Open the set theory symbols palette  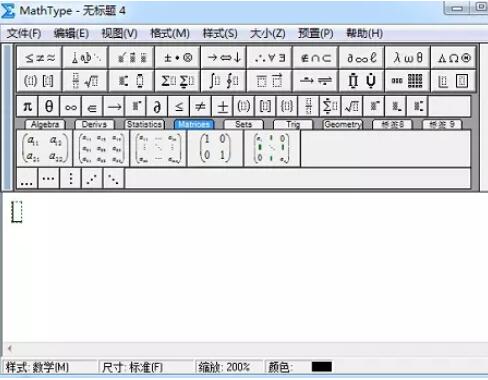pyautogui.click(x=315, y=58)
